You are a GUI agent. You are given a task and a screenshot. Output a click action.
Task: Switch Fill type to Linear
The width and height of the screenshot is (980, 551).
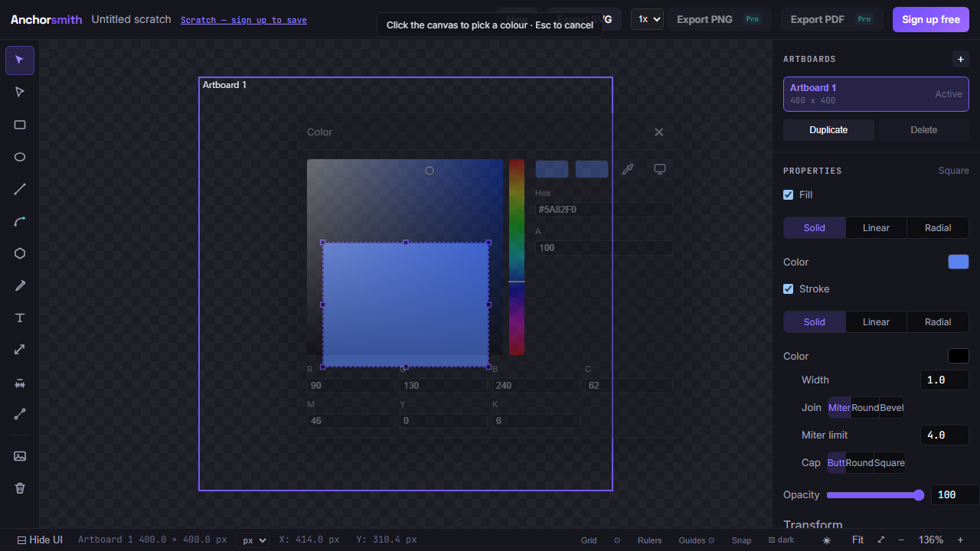tap(876, 228)
